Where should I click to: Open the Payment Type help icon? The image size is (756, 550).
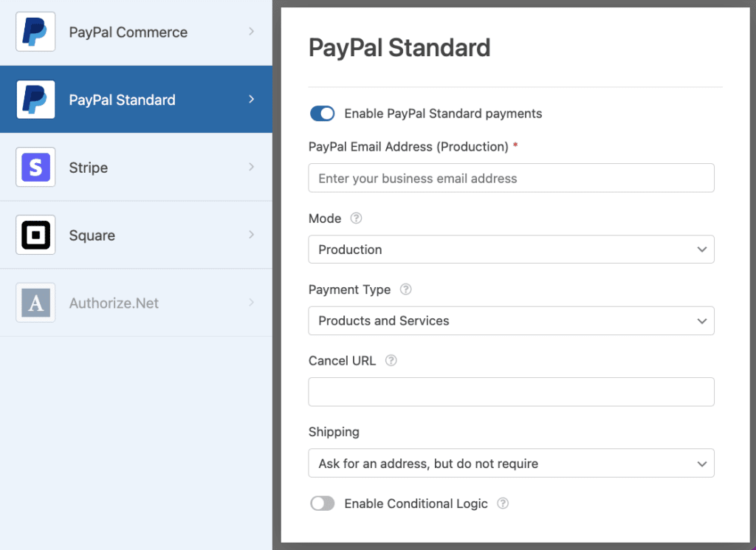(406, 289)
